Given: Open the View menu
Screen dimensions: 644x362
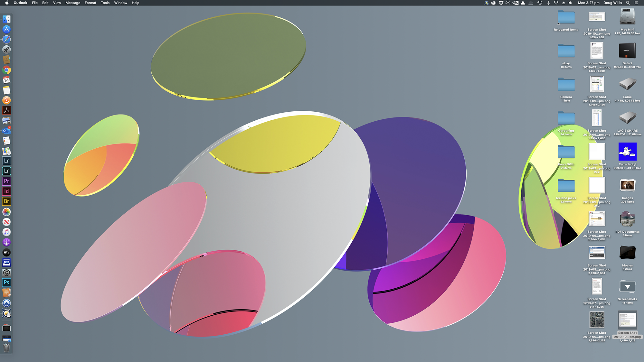Looking at the screenshot, I should tap(57, 3).
